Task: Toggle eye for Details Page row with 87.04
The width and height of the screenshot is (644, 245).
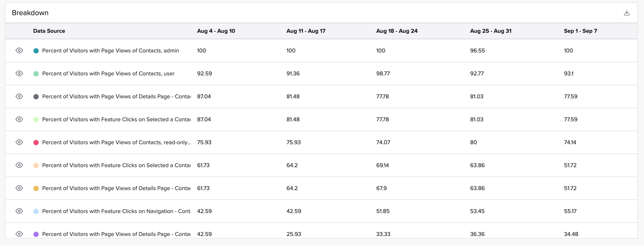Action: coord(19,96)
